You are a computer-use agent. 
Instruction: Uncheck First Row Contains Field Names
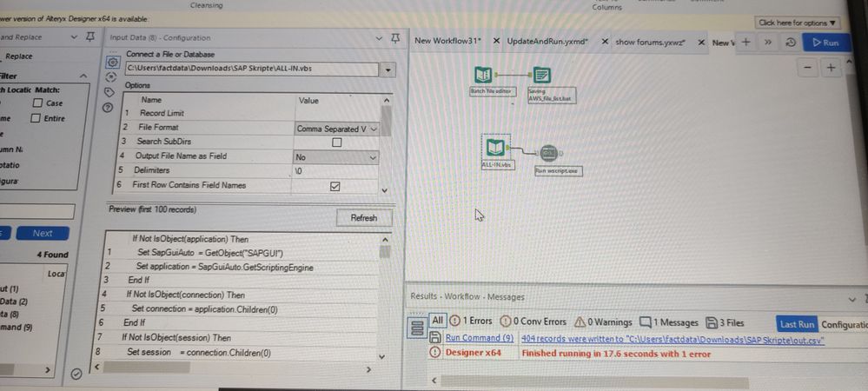pyautogui.click(x=335, y=187)
